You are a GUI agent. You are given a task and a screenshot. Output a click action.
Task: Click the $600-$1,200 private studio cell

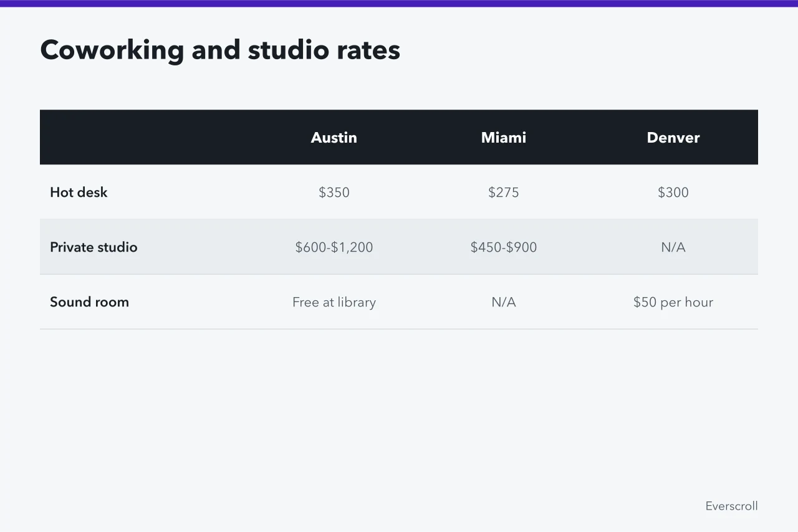334,247
